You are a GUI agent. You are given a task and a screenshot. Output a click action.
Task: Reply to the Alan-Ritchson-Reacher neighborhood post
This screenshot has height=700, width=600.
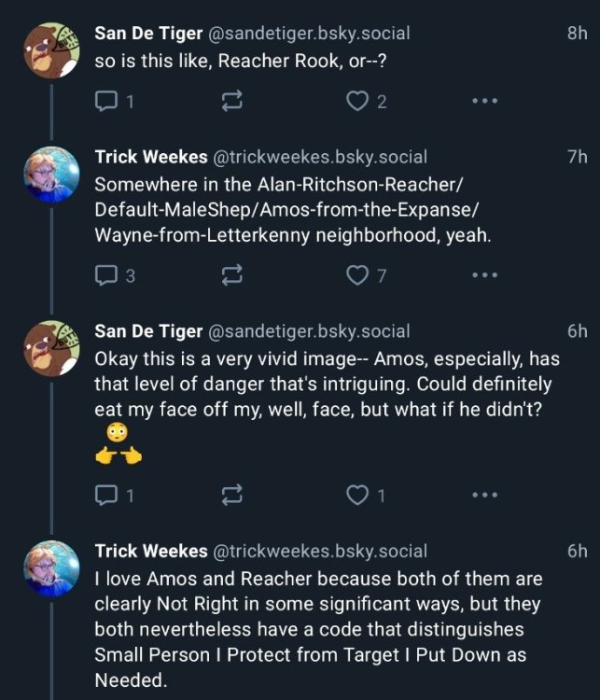tap(105, 274)
